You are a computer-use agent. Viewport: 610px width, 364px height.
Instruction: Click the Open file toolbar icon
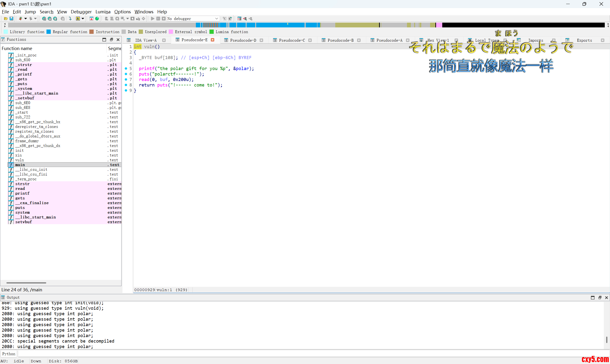point(6,19)
